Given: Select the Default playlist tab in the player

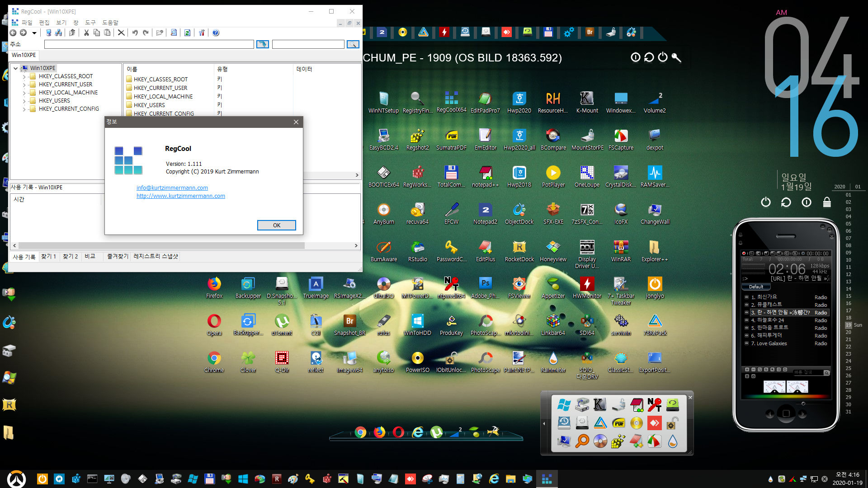Looking at the screenshot, I should [756, 286].
